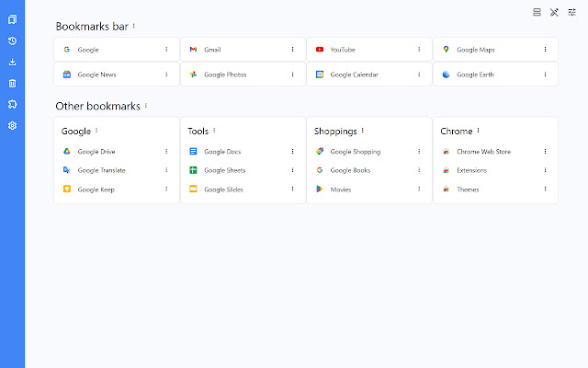Open the Tools folder options menu
The image size is (588, 368).
click(214, 131)
